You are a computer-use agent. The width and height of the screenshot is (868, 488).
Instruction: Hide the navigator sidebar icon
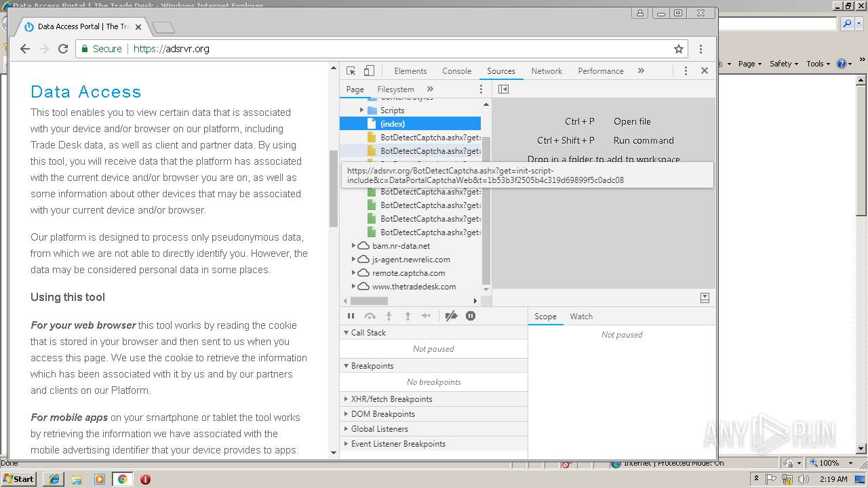503,89
